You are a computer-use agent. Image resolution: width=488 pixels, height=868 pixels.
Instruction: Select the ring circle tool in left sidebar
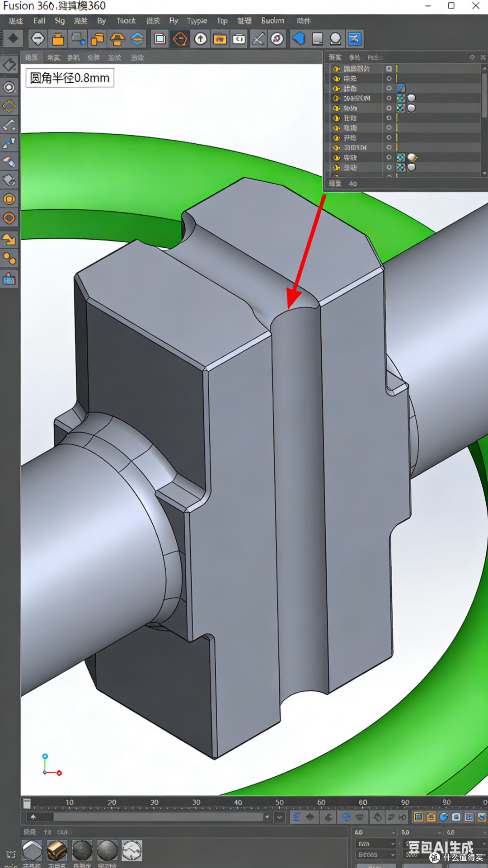(x=9, y=87)
